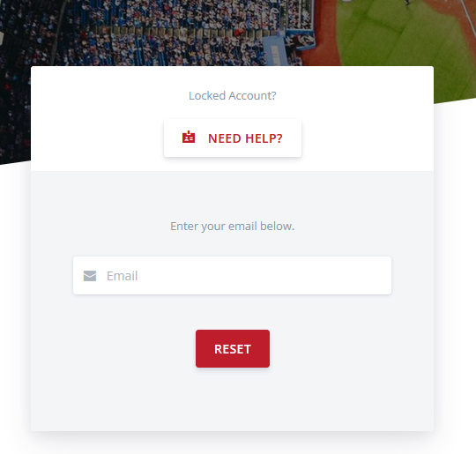
Task: Click the blue dugout roof in the stadium photo
Action: click(277, 48)
